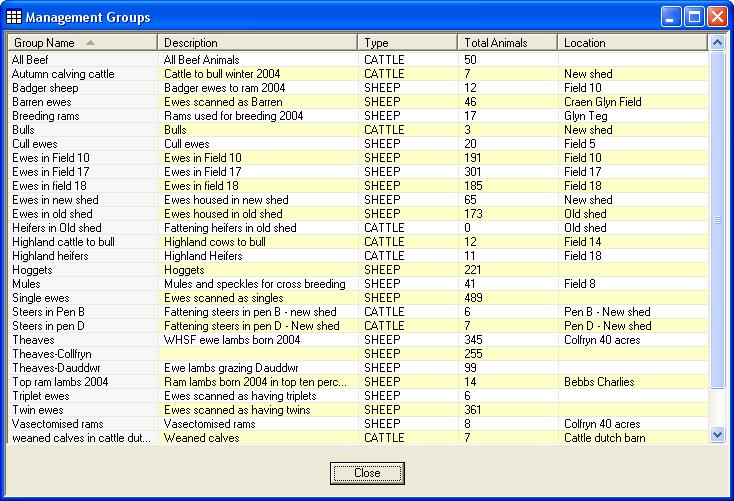Sort by the Group Name column header
Viewport: 734px width, 501px height.
click(x=82, y=43)
